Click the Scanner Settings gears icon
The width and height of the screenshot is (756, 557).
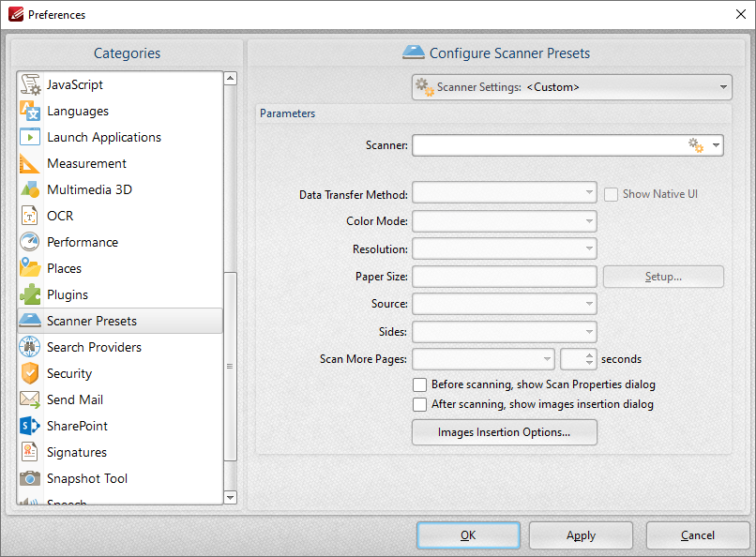[425, 87]
